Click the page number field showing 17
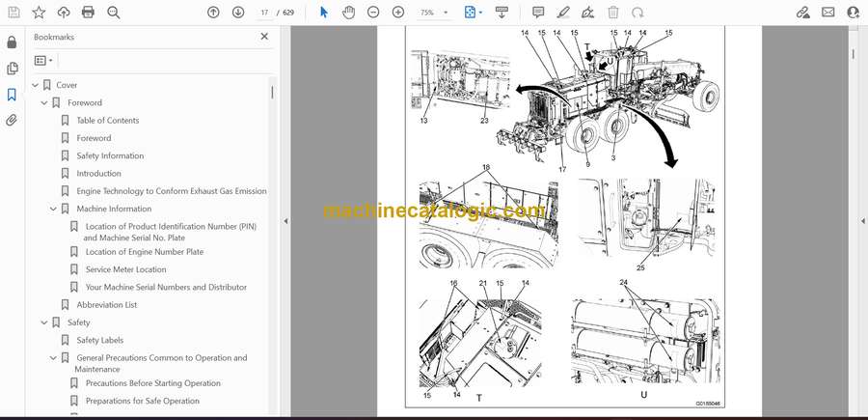This screenshot has height=420, width=868. 264,13
